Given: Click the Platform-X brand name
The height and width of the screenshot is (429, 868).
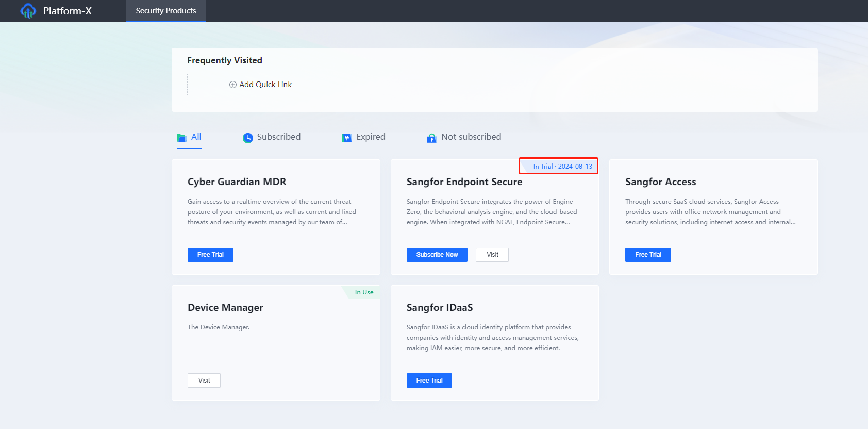Looking at the screenshot, I should pos(68,11).
